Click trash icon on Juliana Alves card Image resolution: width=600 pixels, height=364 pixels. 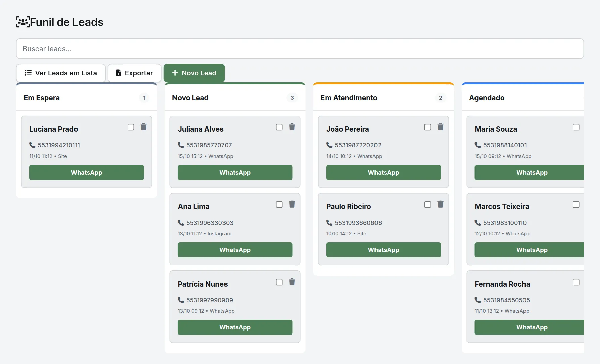(292, 127)
